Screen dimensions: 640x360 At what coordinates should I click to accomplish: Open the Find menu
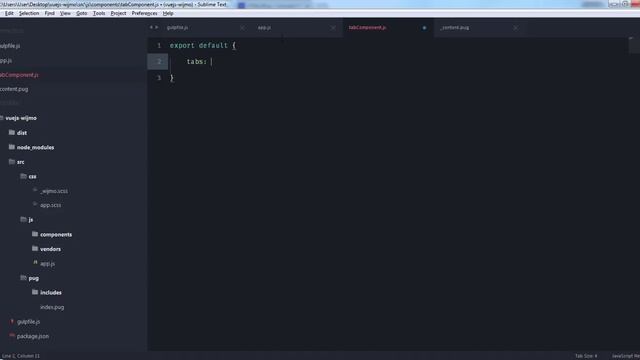pyautogui.click(x=49, y=13)
